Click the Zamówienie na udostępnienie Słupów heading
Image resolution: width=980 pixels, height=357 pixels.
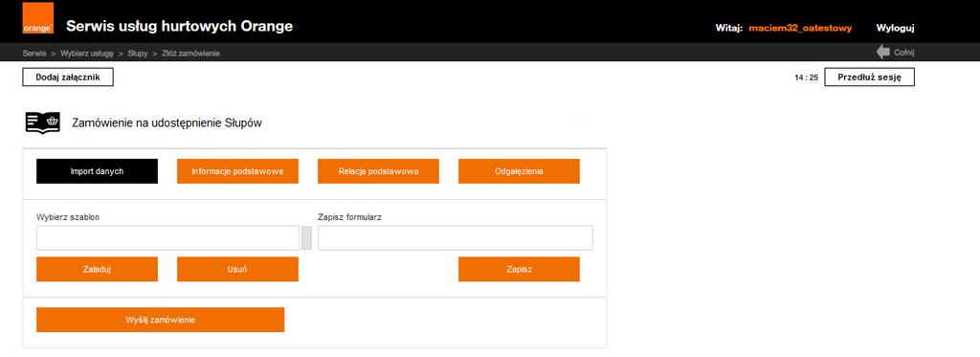click(167, 123)
